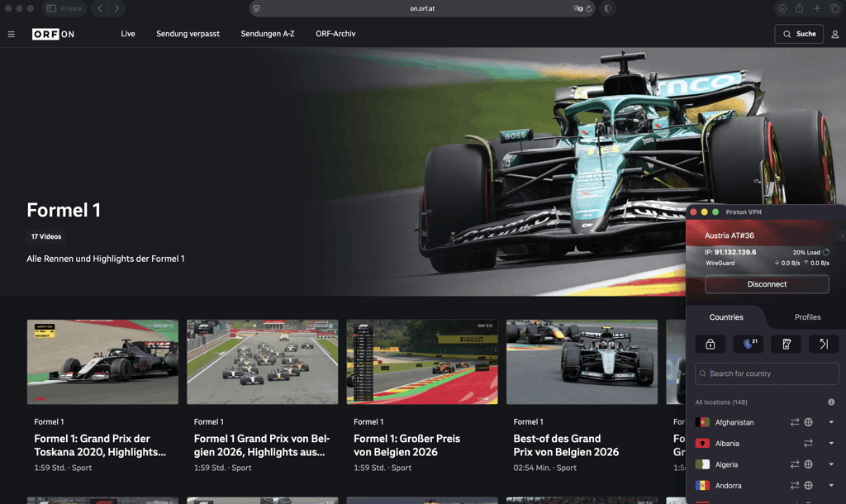
Task: Click the Search for country field
Action: 767,373
